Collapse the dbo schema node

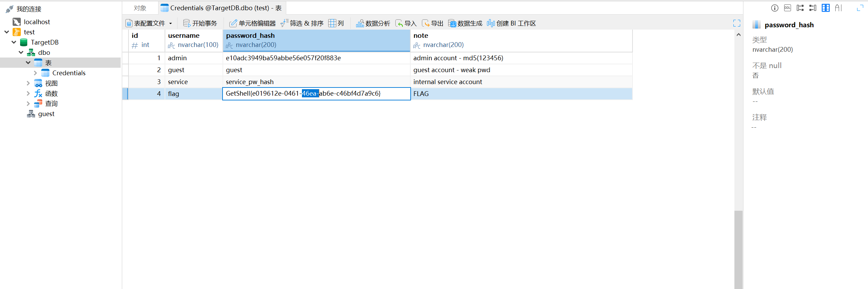point(21,52)
